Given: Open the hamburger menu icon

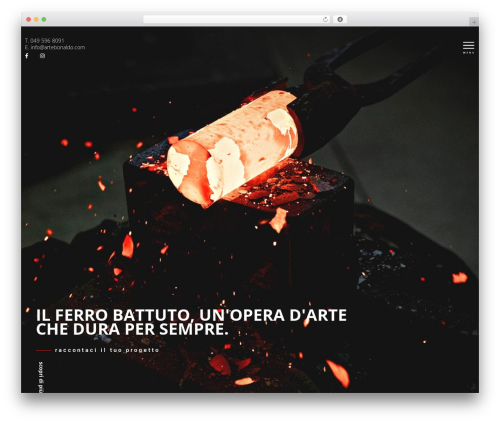Looking at the screenshot, I should (468, 47).
